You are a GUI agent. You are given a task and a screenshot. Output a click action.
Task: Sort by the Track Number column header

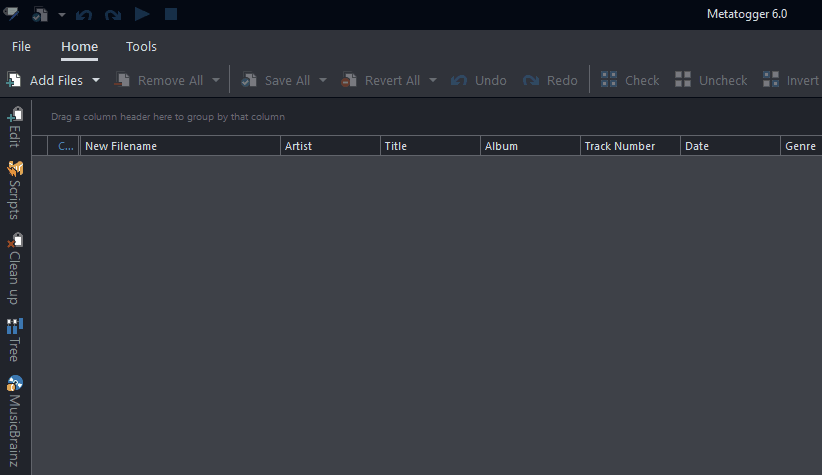(630, 146)
